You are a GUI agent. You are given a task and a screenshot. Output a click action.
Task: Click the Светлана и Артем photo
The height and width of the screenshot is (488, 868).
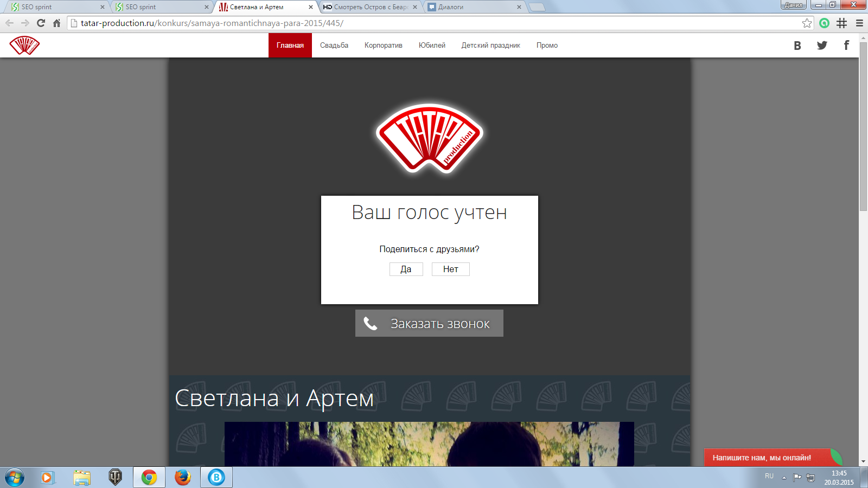pos(429,444)
